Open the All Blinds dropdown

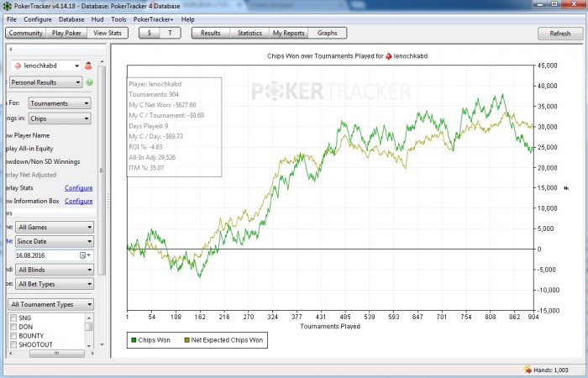point(55,270)
